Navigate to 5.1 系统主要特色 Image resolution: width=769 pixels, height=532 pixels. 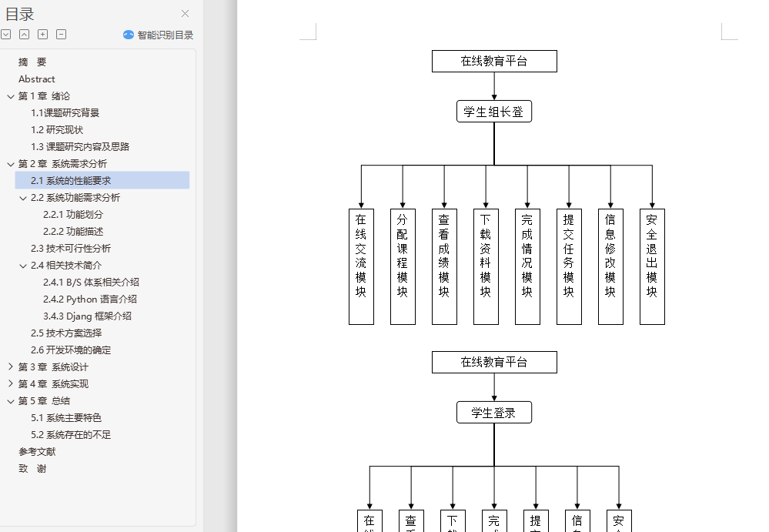click(66, 418)
